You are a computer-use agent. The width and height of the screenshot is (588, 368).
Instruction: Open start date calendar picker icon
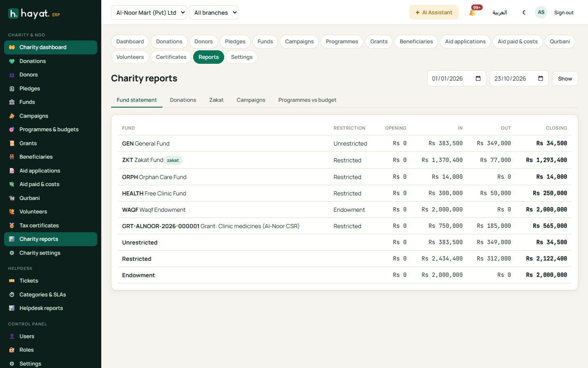(x=478, y=79)
